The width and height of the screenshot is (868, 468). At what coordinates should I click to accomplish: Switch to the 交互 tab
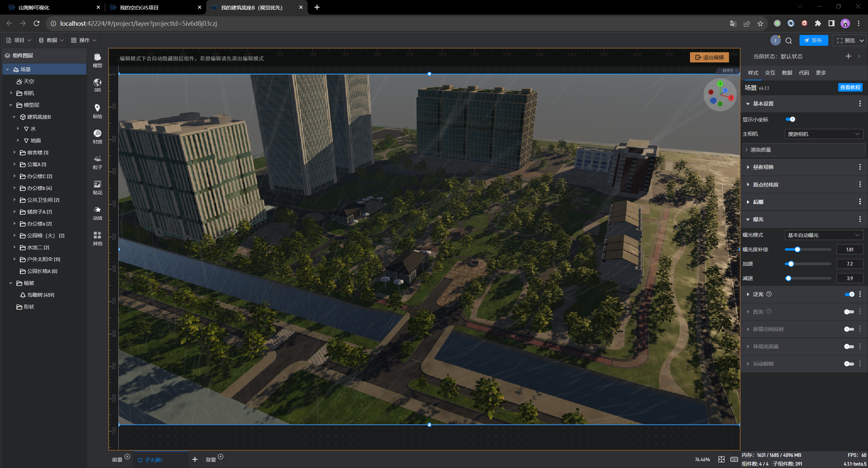pos(770,73)
